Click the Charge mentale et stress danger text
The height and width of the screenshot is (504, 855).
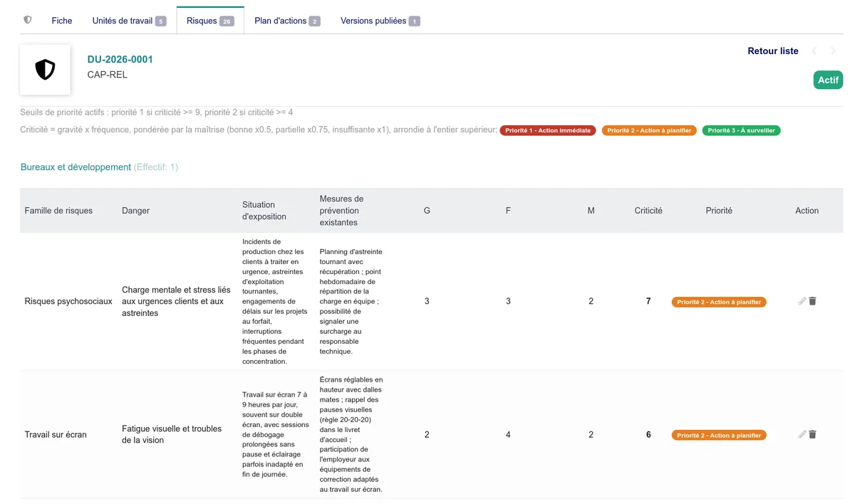tap(177, 301)
